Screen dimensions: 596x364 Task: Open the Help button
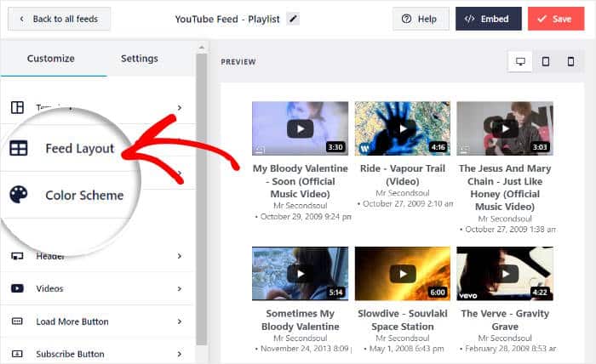click(x=421, y=19)
